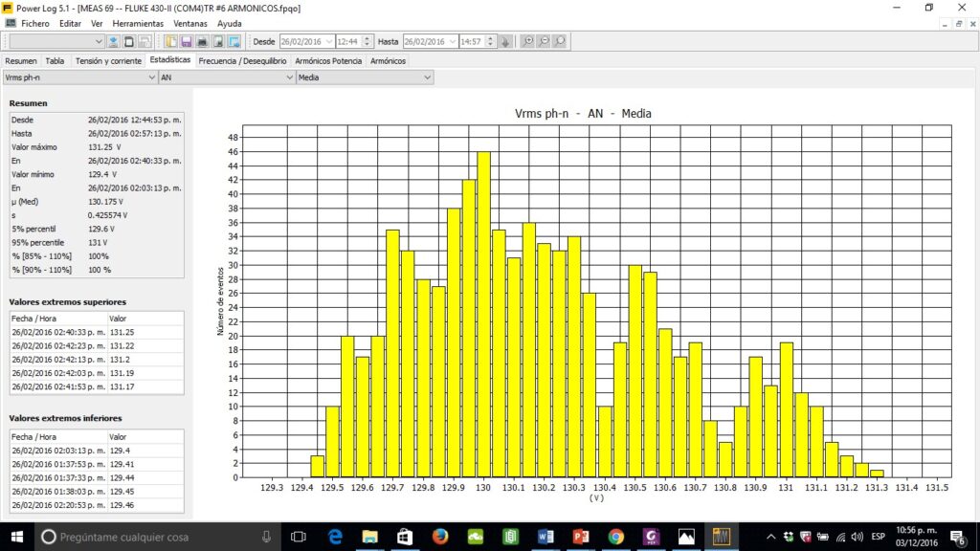980x551 pixels.
Task: Click the Word icon in the taskbar
Action: tap(546, 537)
